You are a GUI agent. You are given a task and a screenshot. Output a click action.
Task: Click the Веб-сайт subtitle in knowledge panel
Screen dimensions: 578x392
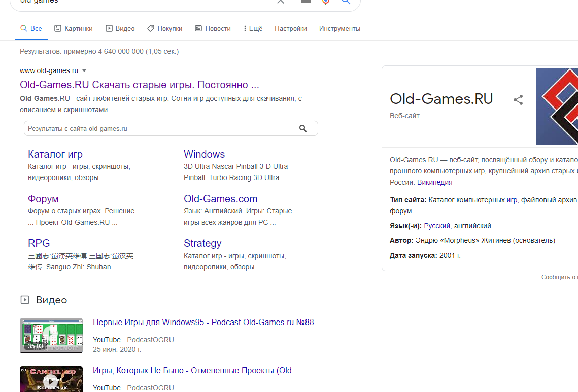pyautogui.click(x=404, y=116)
